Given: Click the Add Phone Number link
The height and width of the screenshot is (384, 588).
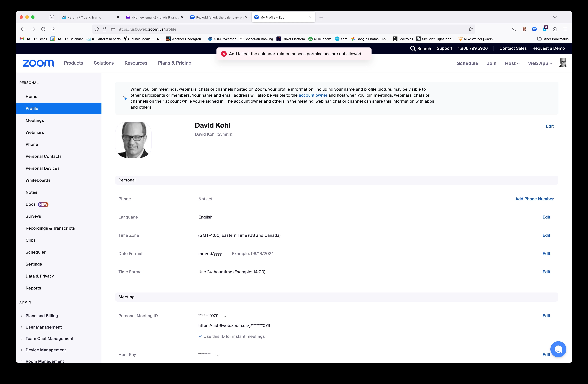Looking at the screenshot, I should [534, 199].
